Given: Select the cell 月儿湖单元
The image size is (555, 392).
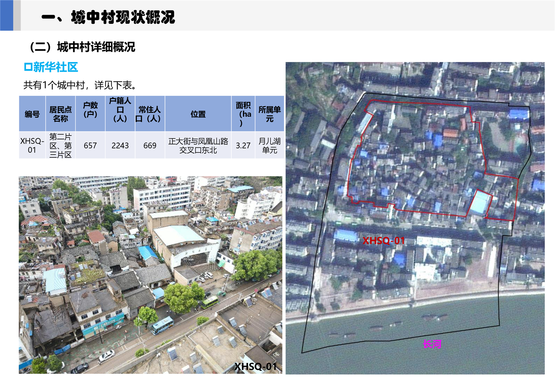Looking at the screenshot, I should click(270, 145).
